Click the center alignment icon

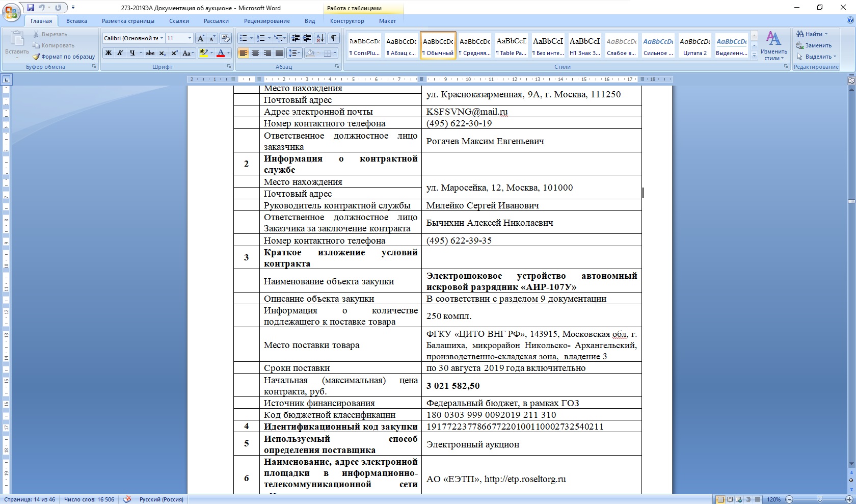tap(255, 53)
